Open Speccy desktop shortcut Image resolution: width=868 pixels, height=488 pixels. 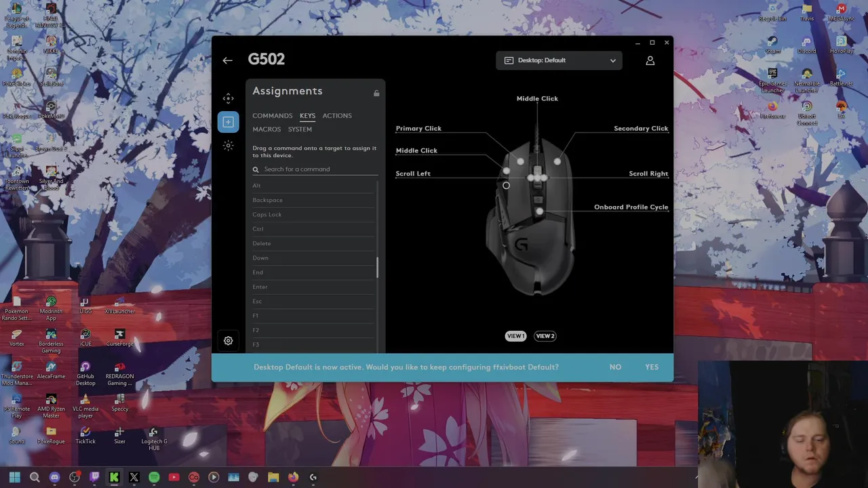coord(119,403)
